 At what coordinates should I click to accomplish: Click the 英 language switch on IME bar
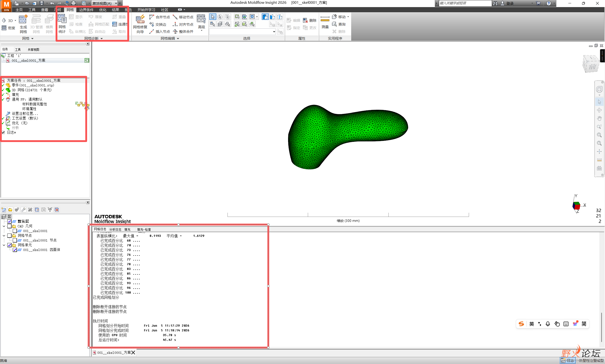coord(532,324)
